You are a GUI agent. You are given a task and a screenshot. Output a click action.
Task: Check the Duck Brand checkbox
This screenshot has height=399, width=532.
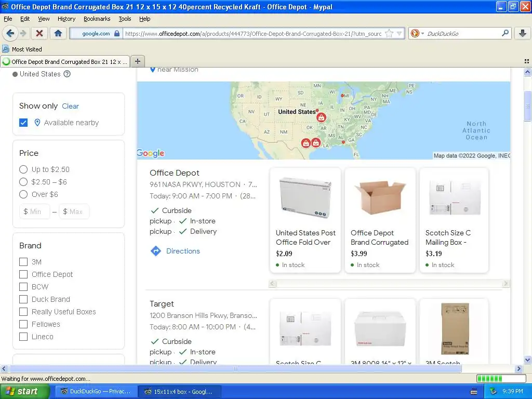point(23,299)
